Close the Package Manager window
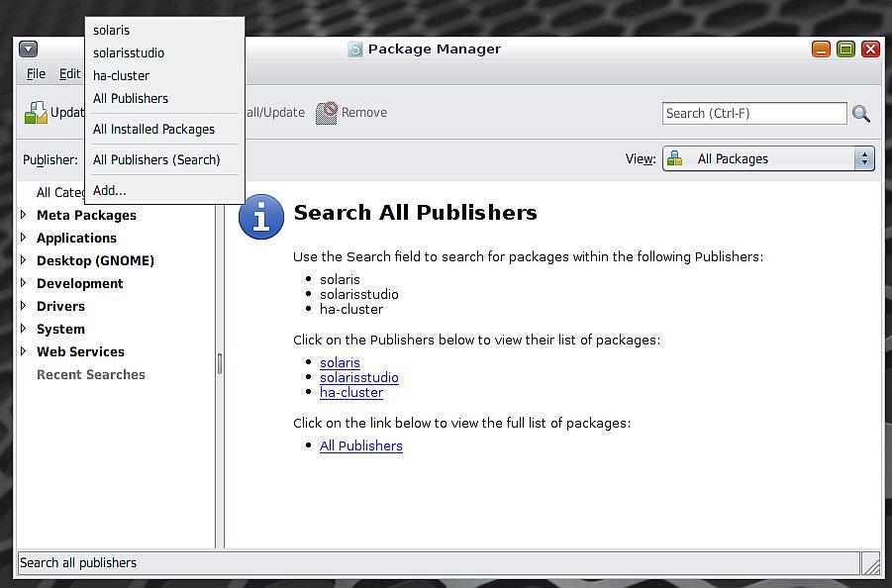This screenshot has width=892, height=588. (870, 49)
